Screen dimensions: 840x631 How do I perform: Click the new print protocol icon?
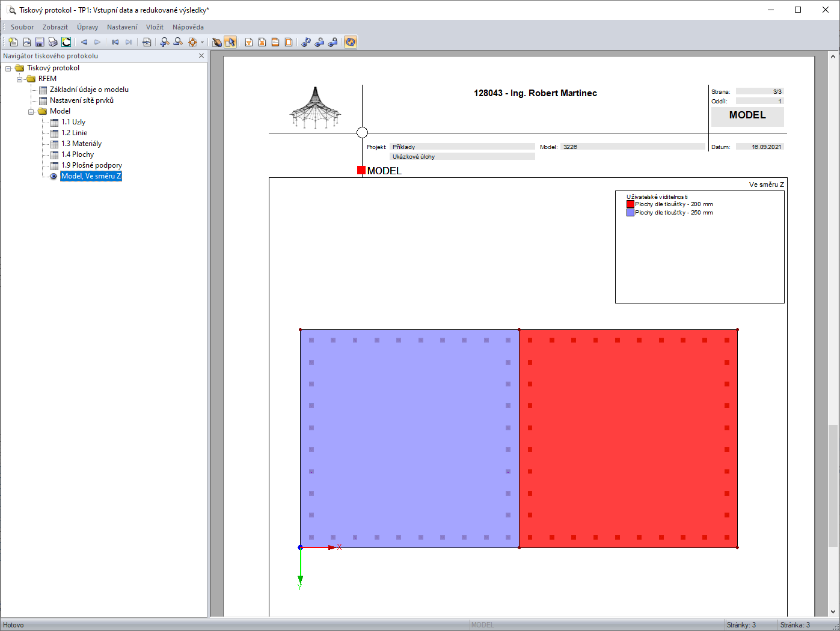tap(13, 42)
